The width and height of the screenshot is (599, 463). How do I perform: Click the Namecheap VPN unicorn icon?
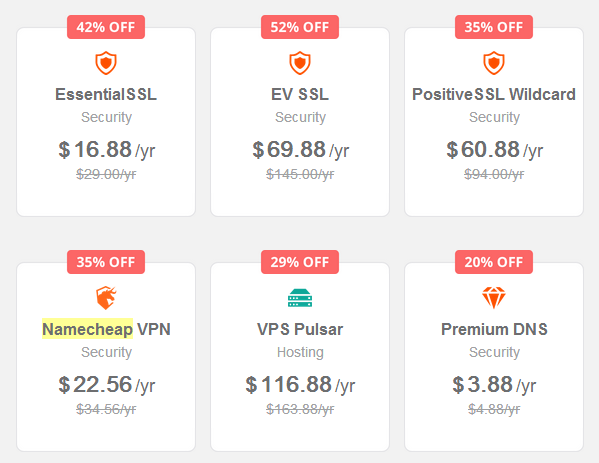pos(106,298)
